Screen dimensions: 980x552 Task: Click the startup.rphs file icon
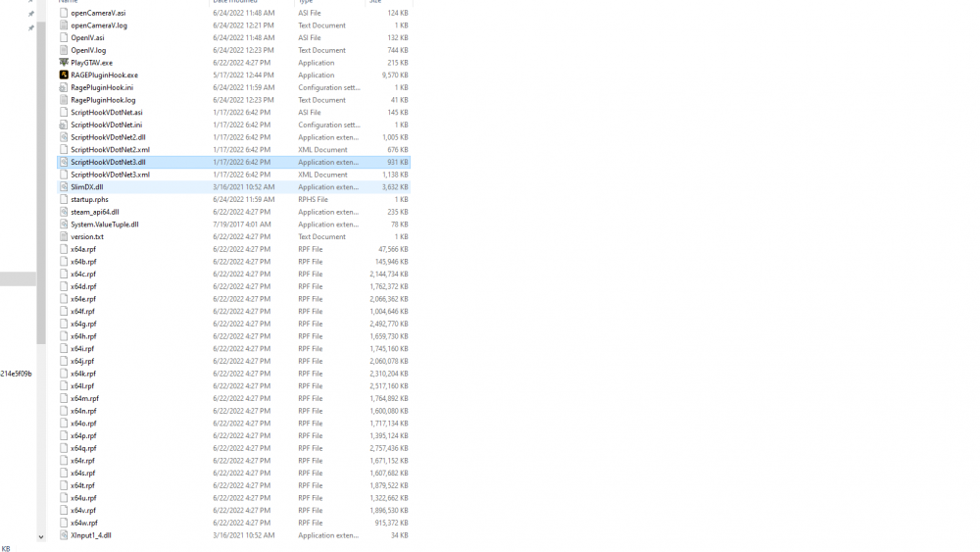tap(63, 199)
